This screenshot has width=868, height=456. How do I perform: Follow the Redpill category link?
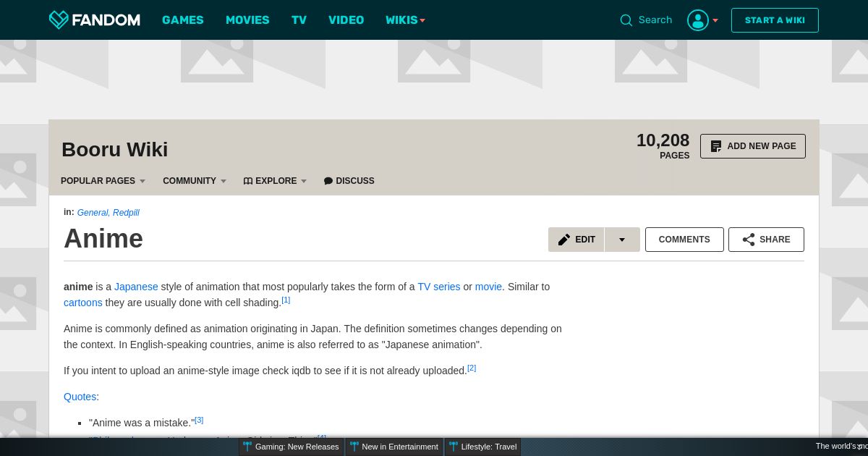pos(126,213)
